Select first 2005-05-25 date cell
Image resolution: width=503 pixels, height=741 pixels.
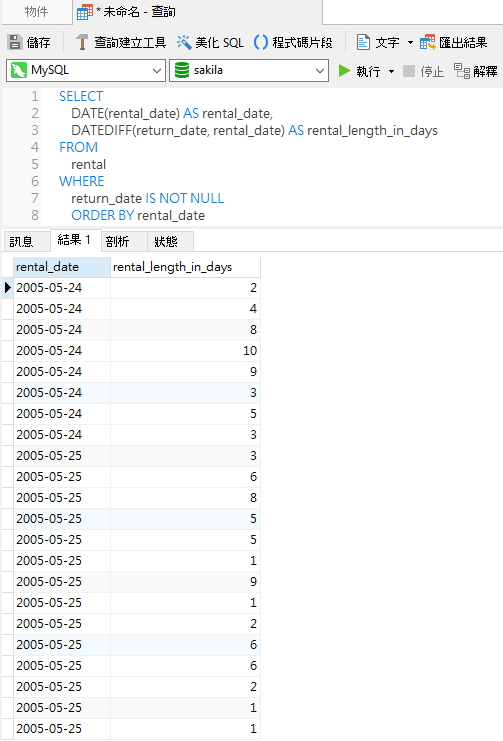click(x=62, y=456)
